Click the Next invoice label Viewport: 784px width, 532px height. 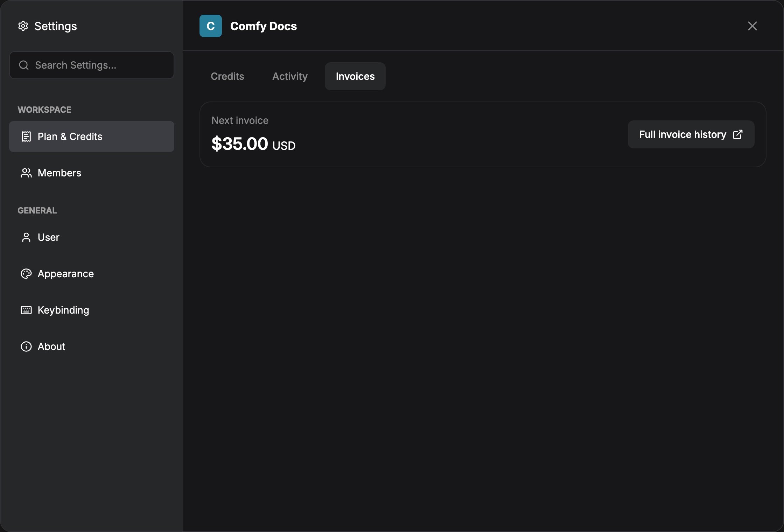click(240, 120)
